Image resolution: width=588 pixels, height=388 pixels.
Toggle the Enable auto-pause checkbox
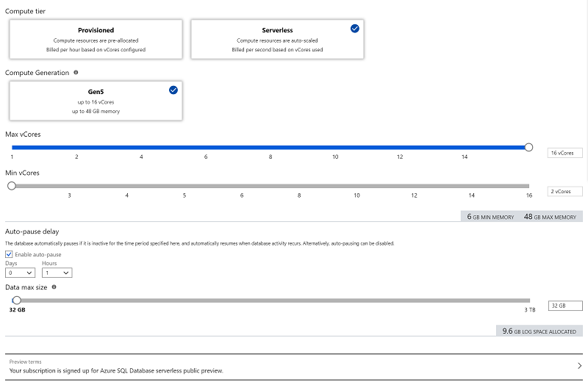pyautogui.click(x=9, y=254)
